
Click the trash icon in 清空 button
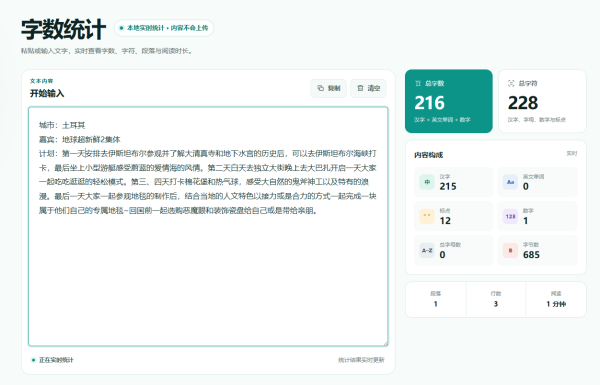(360, 88)
